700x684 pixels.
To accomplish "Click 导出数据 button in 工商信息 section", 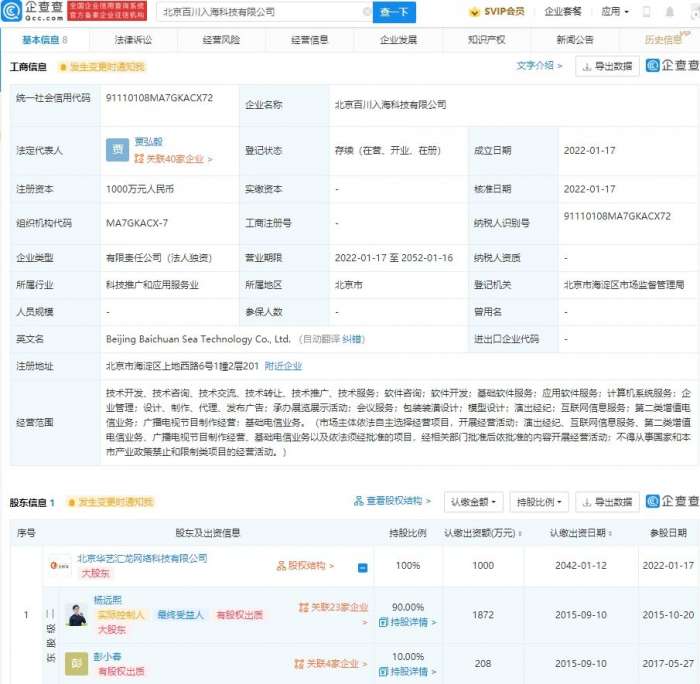I will (607, 67).
